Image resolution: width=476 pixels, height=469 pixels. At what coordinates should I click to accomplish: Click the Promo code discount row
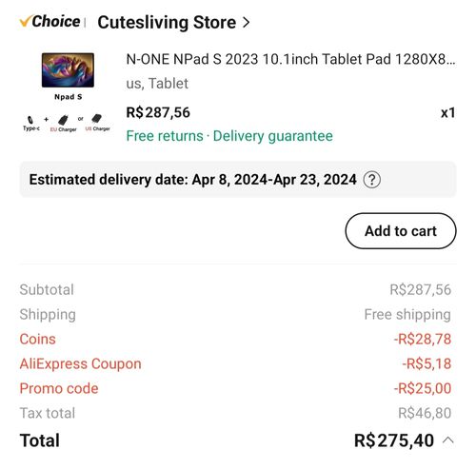pos(235,388)
